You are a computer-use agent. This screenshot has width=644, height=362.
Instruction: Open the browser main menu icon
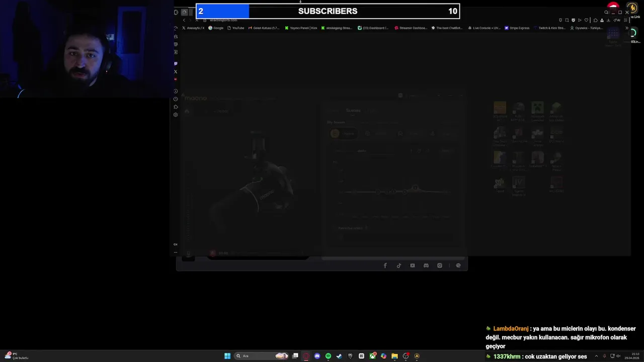625,20
